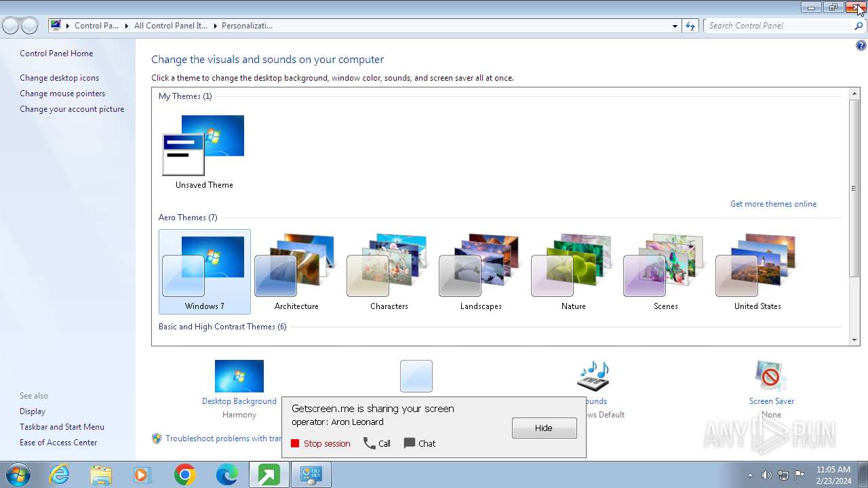Show hidden system tray icons
This screenshot has height=488, width=868.
750,475
